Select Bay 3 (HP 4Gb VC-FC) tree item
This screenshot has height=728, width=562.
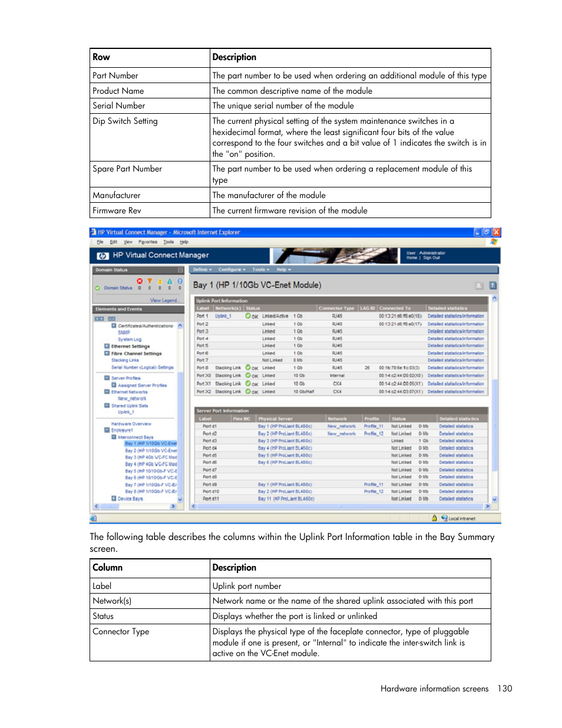tap(151, 457)
